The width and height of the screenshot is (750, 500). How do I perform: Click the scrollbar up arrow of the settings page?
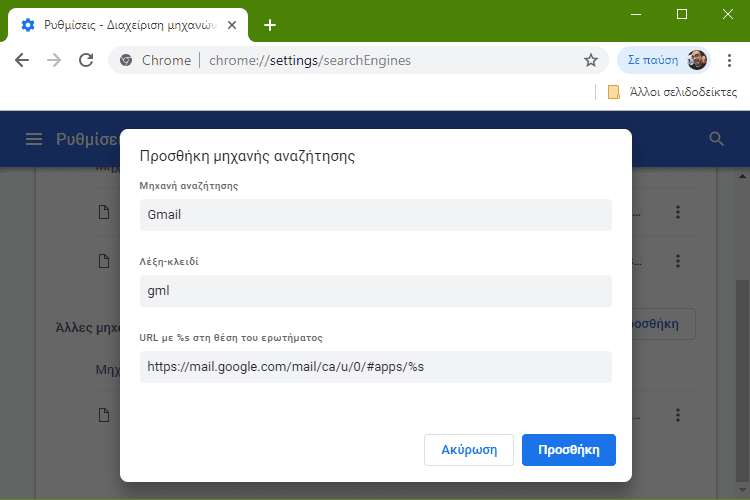point(742,177)
